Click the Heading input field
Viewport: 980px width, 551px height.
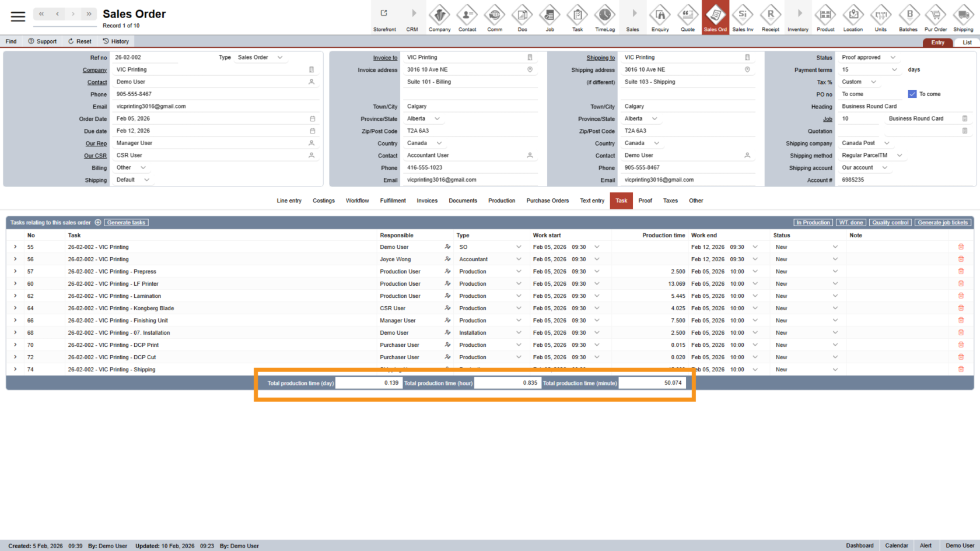[x=904, y=107]
